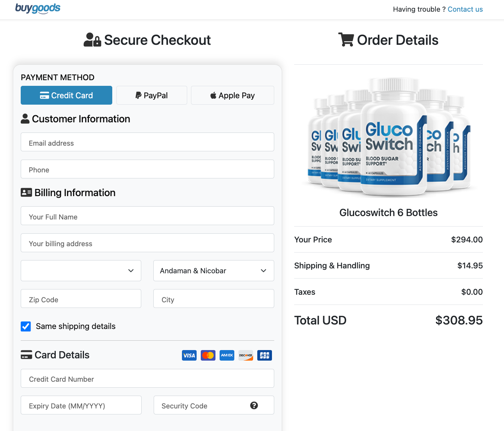Viewport: 504px width, 431px height.
Task: Click the City input field
Action: [x=214, y=299]
